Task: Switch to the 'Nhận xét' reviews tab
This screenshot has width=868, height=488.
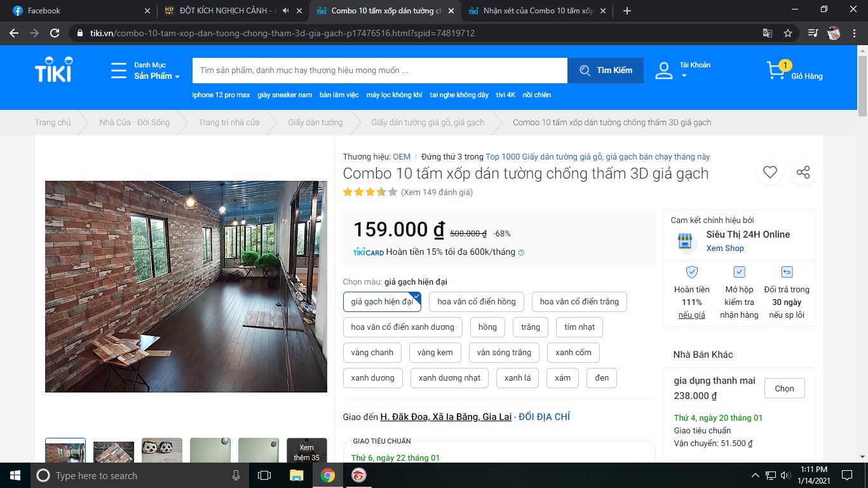Action: (536, 10)
